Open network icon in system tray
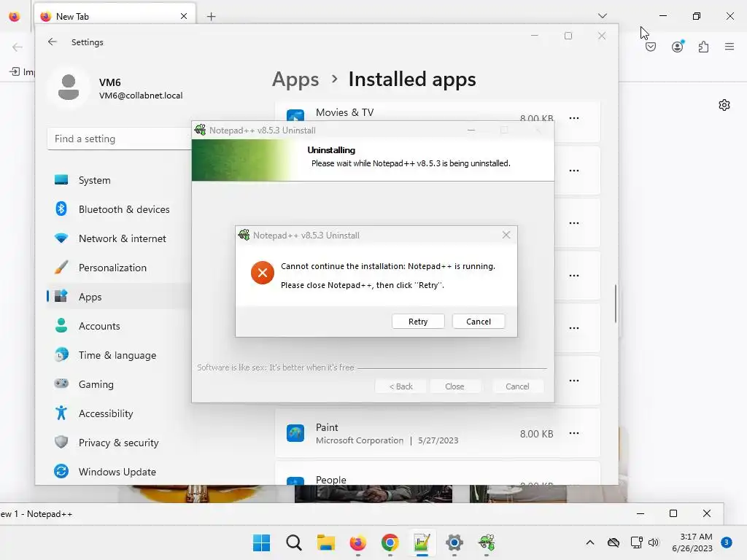The image size is (747, 560). 636,542
